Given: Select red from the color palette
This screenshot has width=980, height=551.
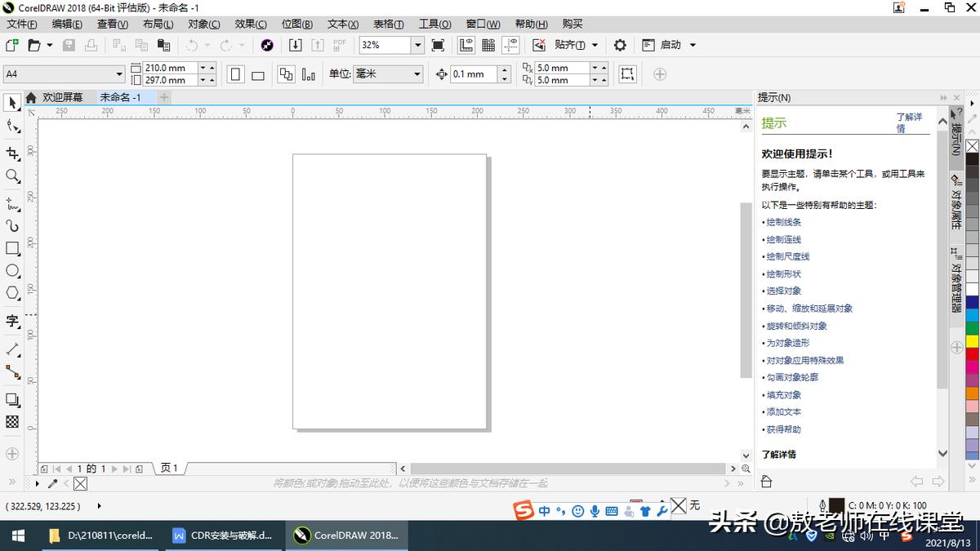Looking at the screenshot, I should 972,354.
